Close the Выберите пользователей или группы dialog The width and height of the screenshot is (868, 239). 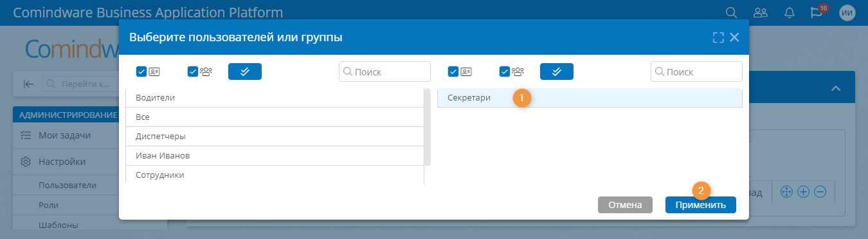click(x=734, y=37)
